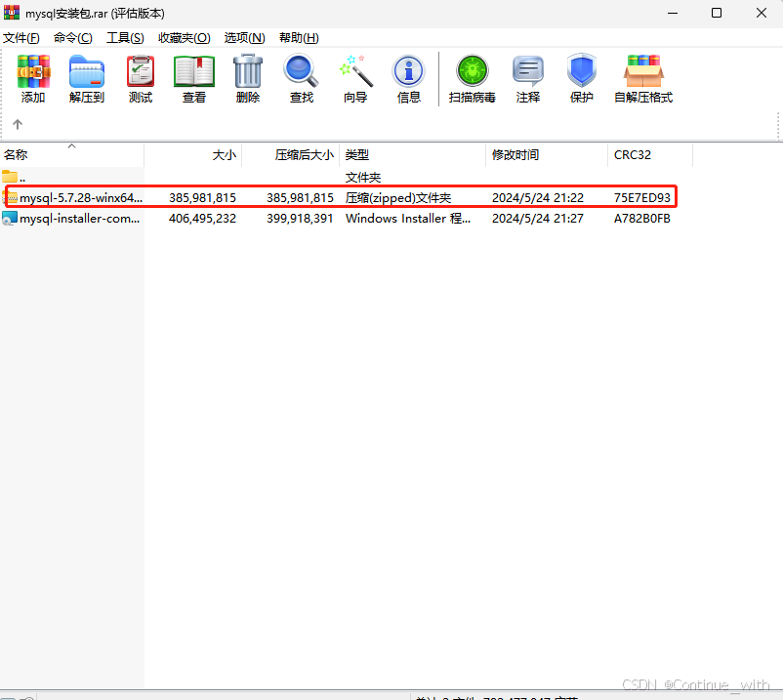This screenshot has width=783, height=700.
Task: Open the File (文件) menu
Action: coord(21,38)
